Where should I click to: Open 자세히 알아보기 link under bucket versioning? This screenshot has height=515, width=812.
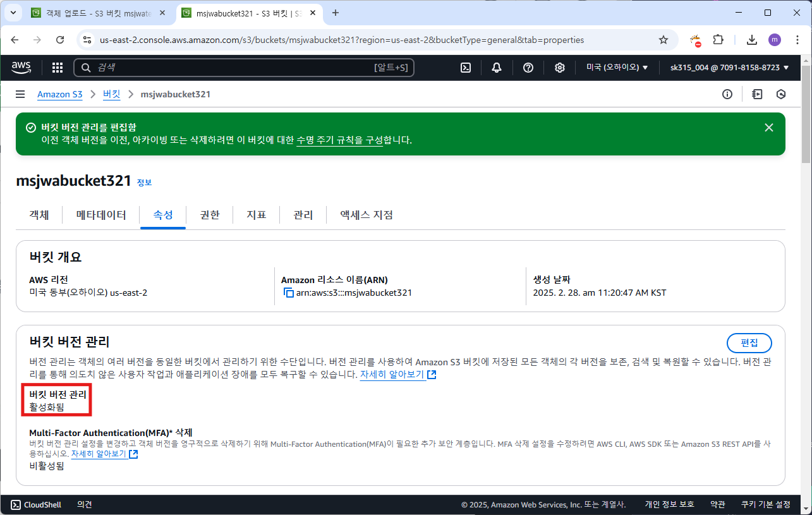point(398,375)
